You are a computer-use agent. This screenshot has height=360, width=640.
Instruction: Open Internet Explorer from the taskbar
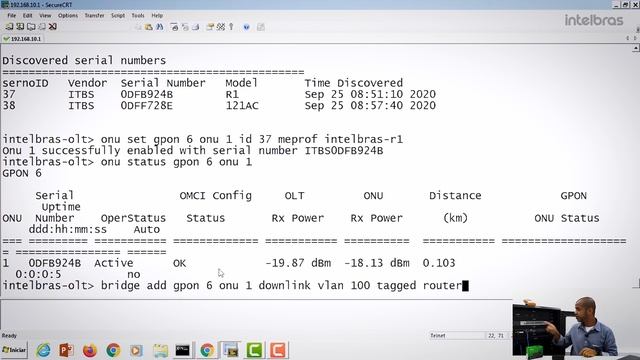point(43,350)
